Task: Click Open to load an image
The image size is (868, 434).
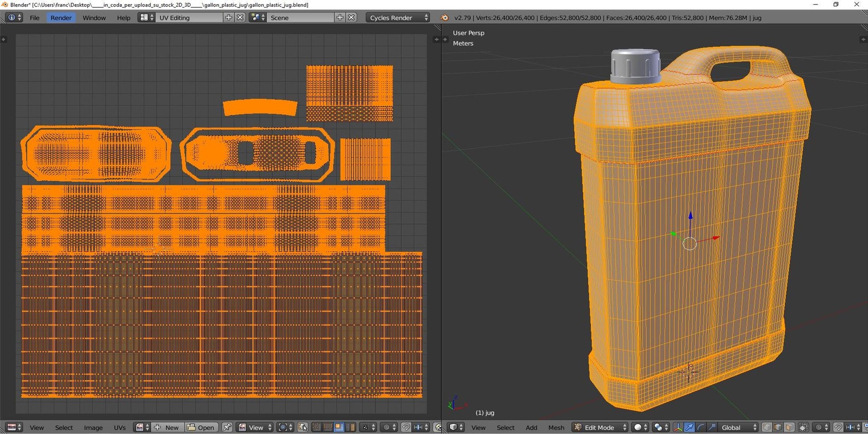Action: (201, 427)
